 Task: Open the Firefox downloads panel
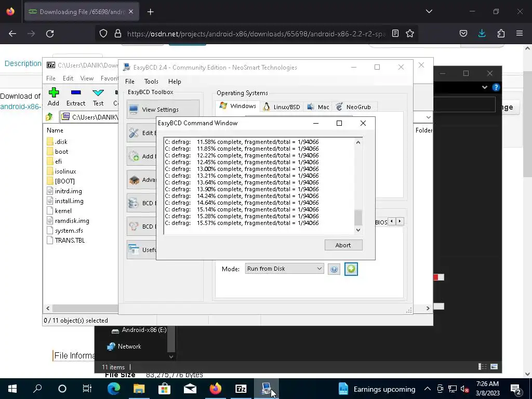482,33
